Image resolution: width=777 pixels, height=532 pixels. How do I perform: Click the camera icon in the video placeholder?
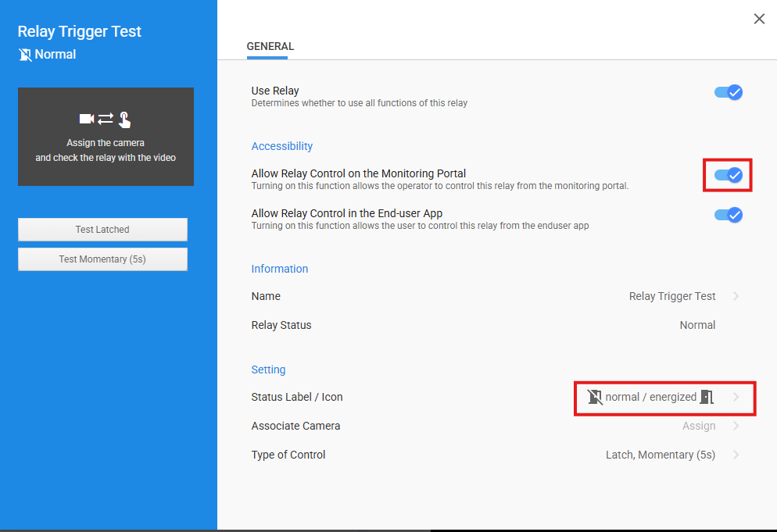coord(87,119)
